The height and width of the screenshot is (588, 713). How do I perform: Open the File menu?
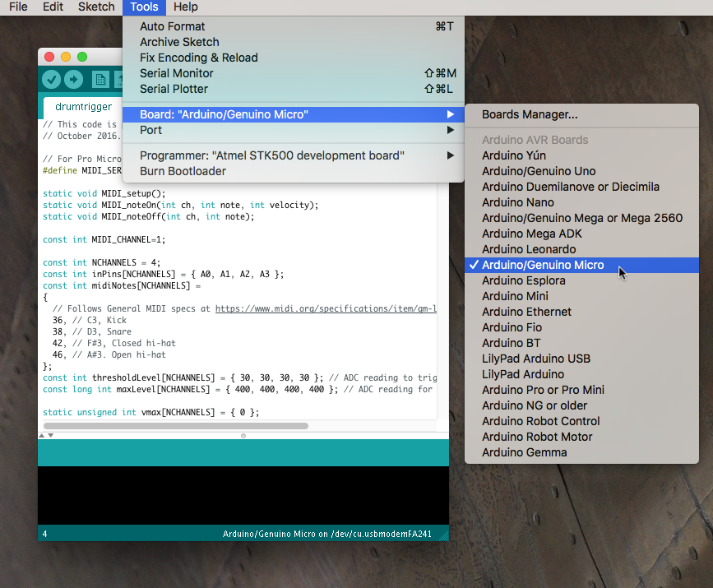coord(18,7)
